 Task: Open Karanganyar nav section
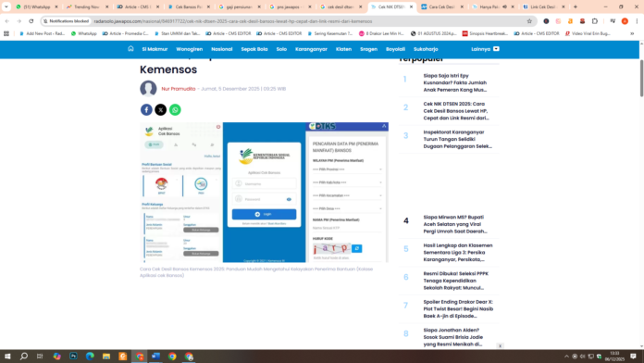(x=311, y=49)
